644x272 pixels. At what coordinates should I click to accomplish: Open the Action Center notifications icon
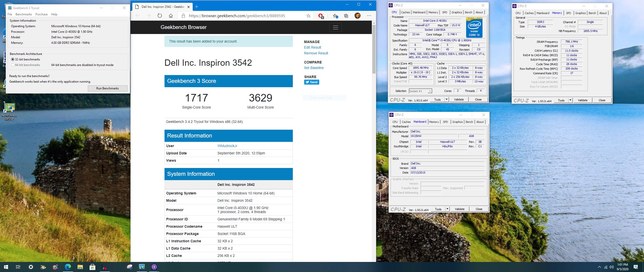(636, 267)
